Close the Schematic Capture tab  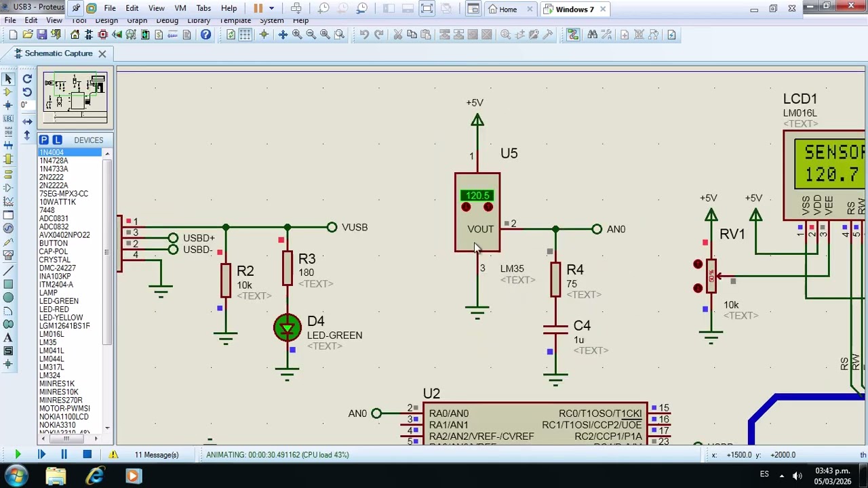[x=102, y=54]
